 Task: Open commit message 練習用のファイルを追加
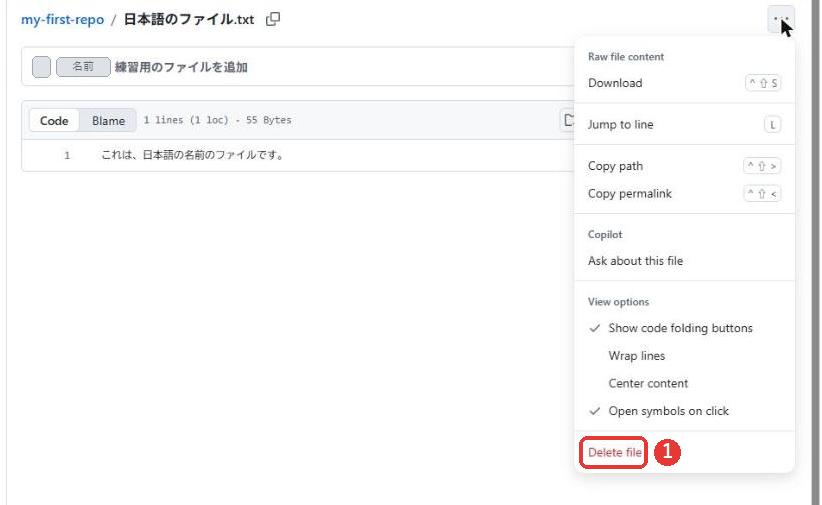181,67
